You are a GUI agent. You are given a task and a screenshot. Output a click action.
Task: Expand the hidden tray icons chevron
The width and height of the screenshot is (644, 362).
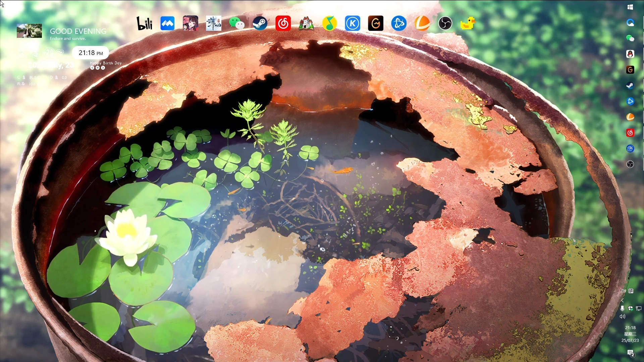point(623,300)
